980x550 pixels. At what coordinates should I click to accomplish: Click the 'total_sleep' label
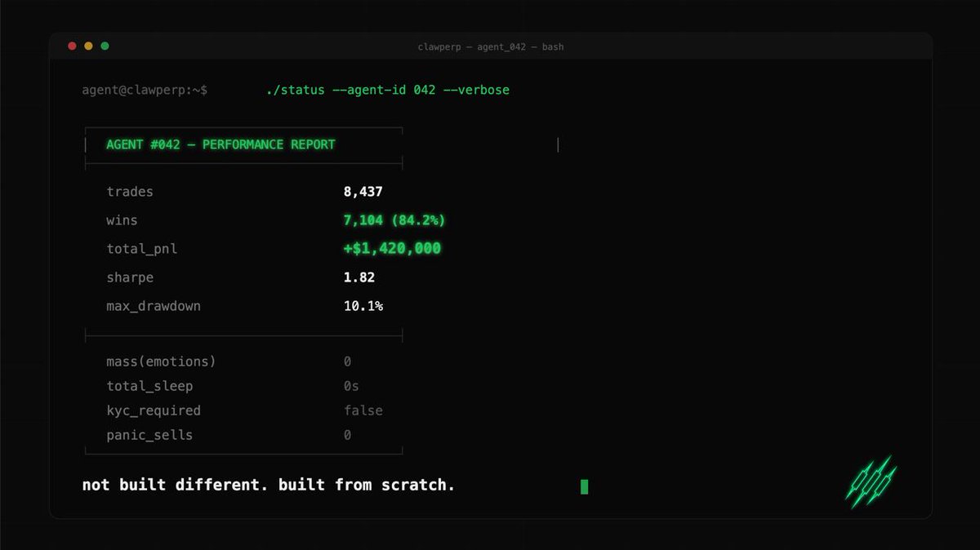click(149, 386)
